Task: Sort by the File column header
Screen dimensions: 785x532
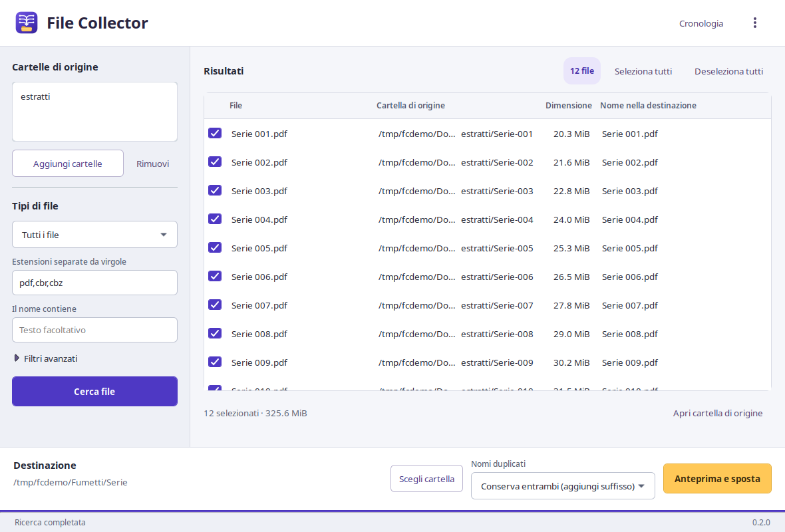Action: (235, 106)
